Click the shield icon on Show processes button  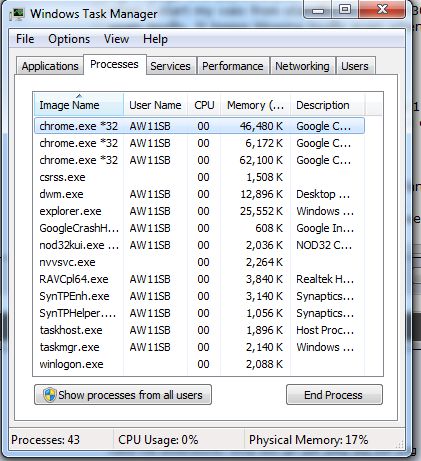coord(49,395)
